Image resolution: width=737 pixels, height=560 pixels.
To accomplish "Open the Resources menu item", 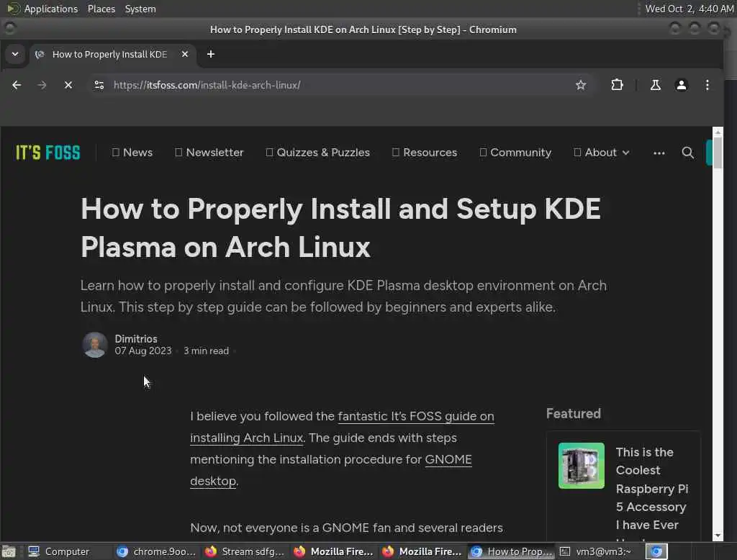I will coord(425,153).
